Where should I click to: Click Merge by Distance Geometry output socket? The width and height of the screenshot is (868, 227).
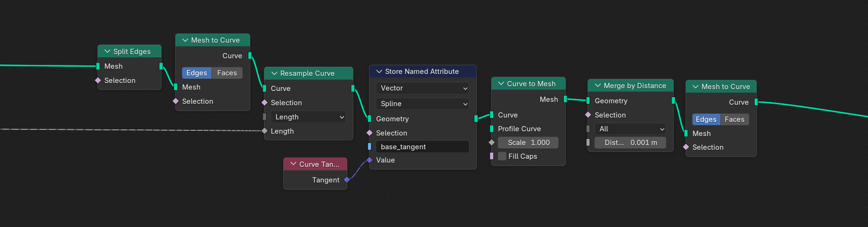674,100
